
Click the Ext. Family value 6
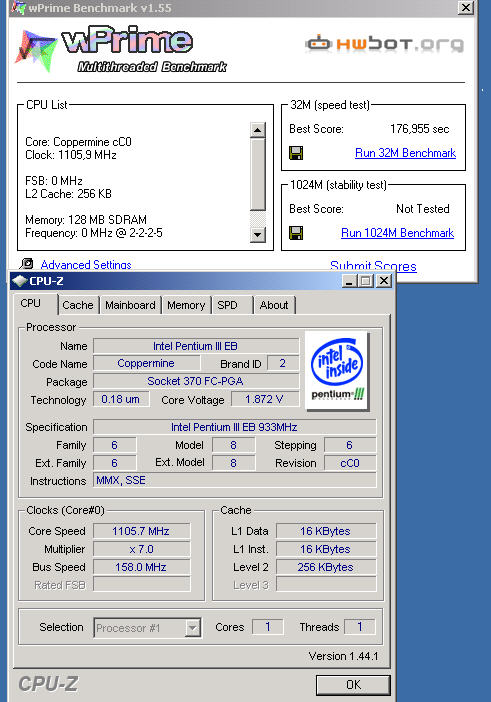pos(114,463)
